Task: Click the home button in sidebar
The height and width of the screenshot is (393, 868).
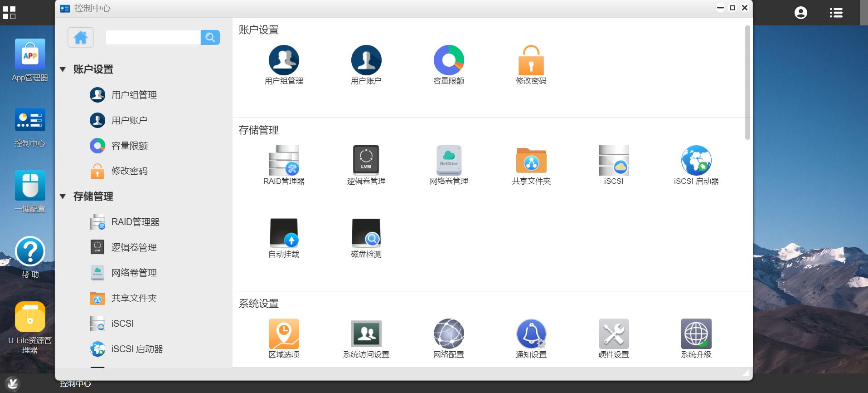Action: pos(81,37)
